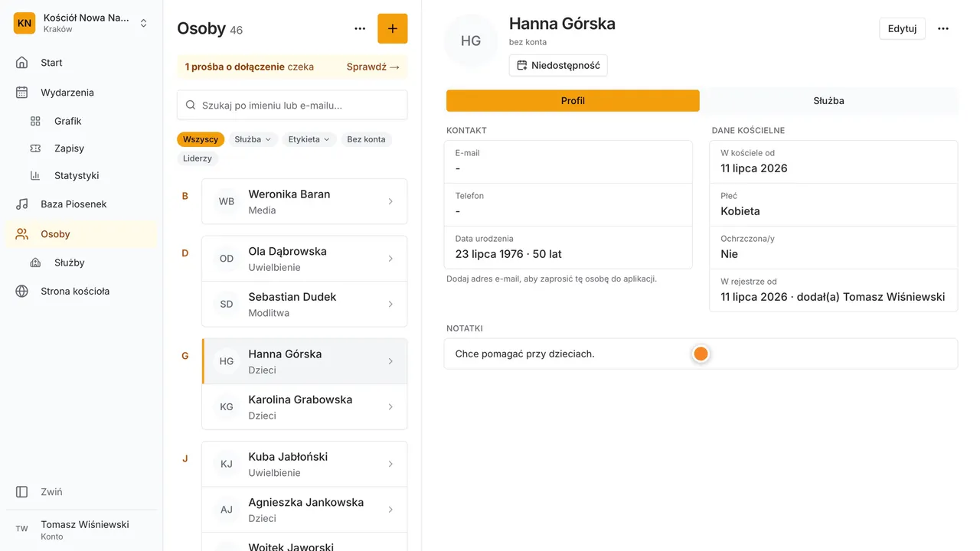980x551 pixels.
Task: Open Baza Piosenek music note icon
Action: [x=22, y=204]
